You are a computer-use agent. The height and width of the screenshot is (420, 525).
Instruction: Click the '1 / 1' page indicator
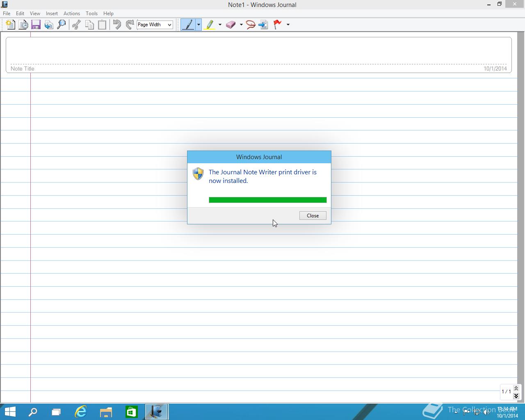tap(506, 392)
